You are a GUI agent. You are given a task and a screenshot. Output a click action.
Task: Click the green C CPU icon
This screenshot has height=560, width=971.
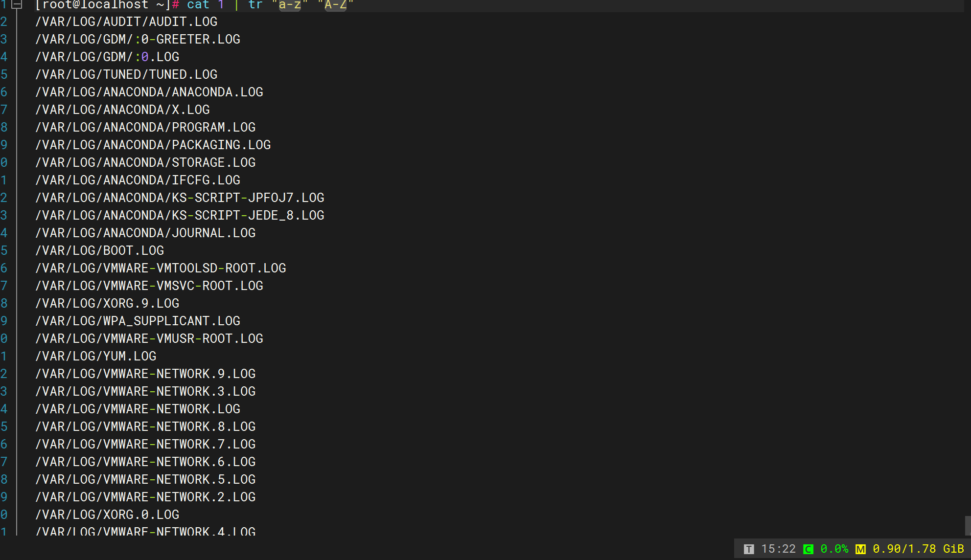click(809, 549)
